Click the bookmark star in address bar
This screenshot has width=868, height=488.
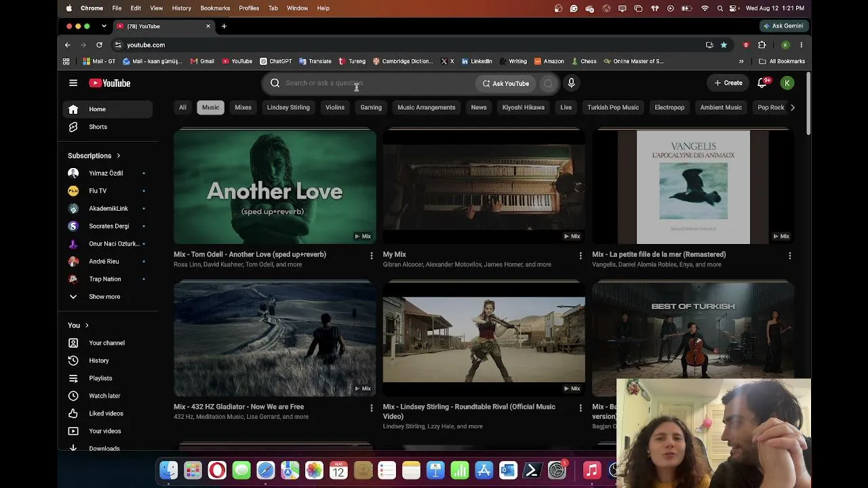[724, 45]
